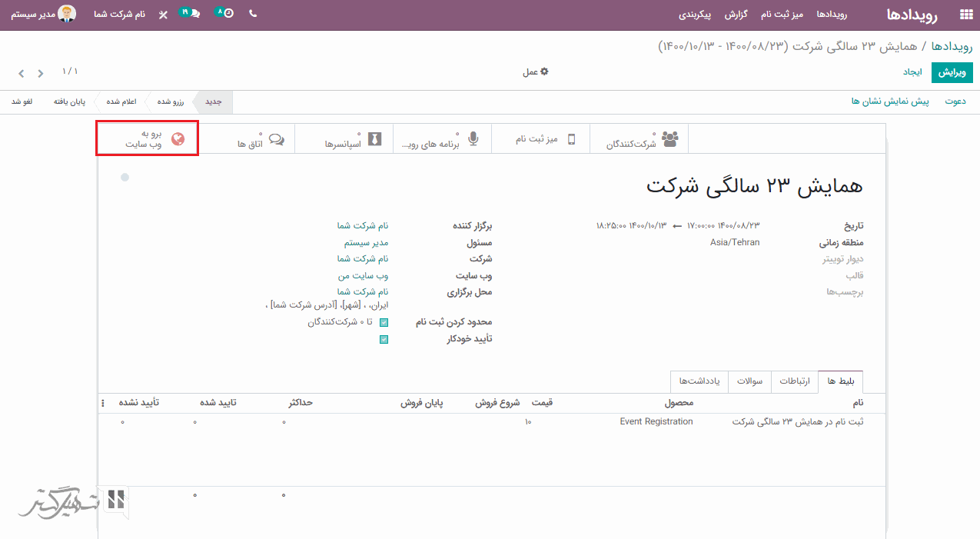Click the developer tools X icon
This screenshot has height=539, width=980.
pyautogui.click(x=163, y=15)
